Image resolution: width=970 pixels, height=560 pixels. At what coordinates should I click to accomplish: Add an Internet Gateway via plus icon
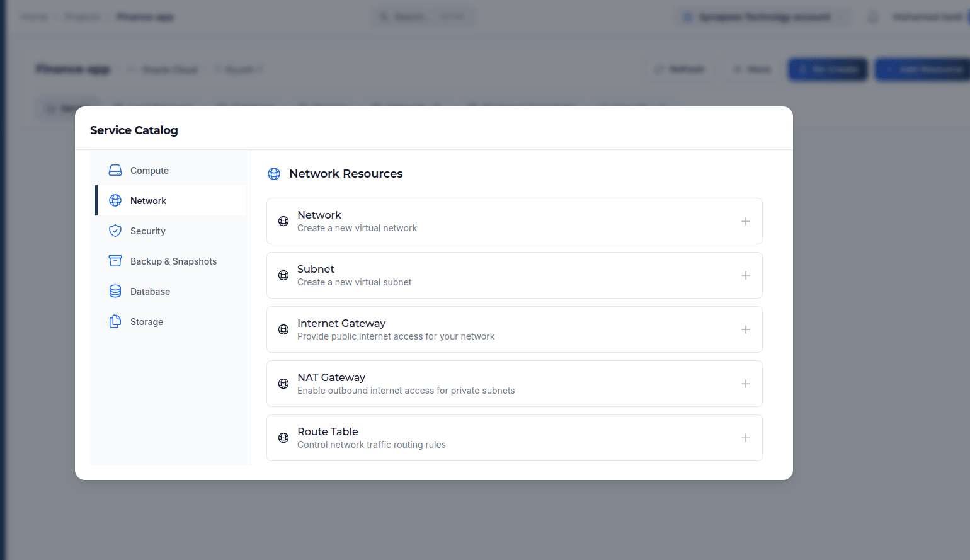(746, 329)
